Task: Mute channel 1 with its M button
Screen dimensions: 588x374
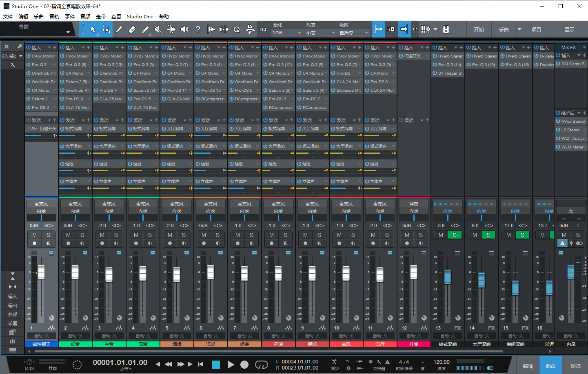Action: 35,235
